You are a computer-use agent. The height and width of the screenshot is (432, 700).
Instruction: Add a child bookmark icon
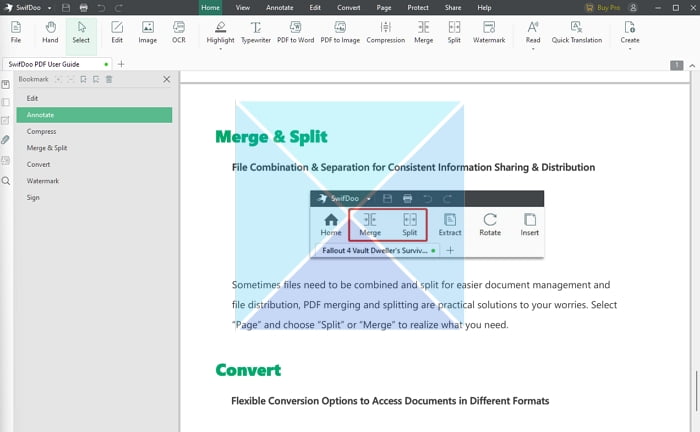(96, 79)
